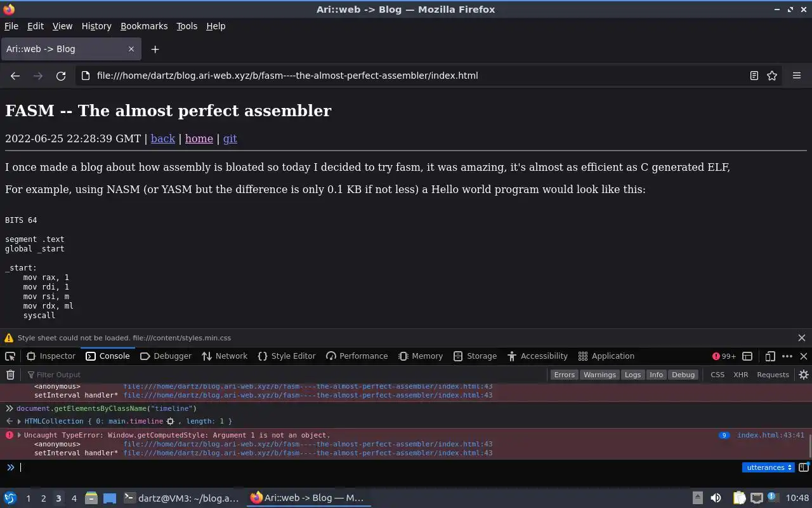Click the volume speaker icon in tray
The image size is (812, 508).
[x=716, y=498]
